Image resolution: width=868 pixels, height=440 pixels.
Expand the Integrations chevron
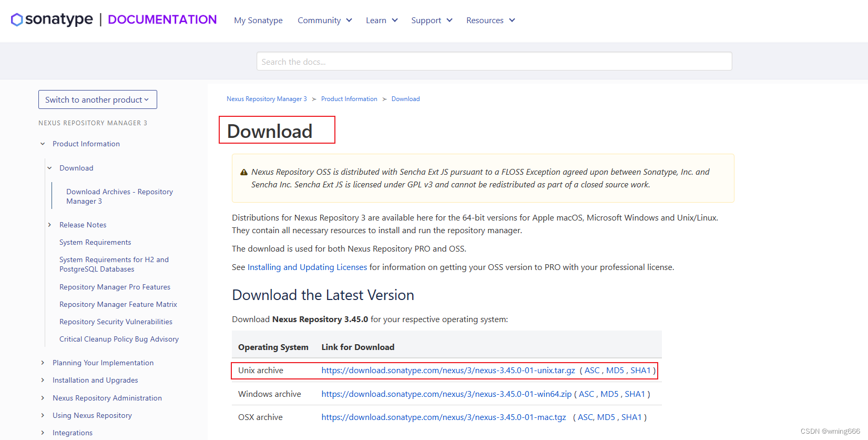[x=43, y=433]
